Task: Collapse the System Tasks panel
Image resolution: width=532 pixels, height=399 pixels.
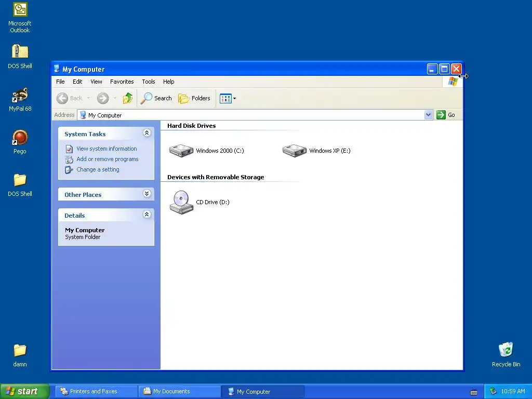Action: (x=147, y=133)
